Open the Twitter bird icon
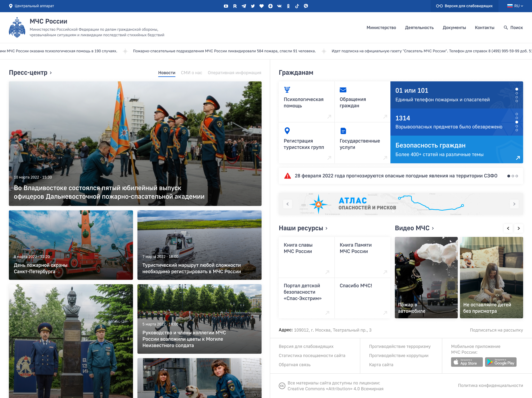Image resolution: width=532 pixels, height=398 pixels. [x=253, y=6]
